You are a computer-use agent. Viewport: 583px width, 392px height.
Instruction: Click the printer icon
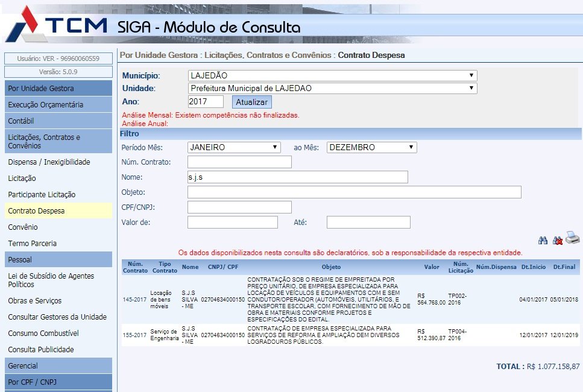(572, 239)
